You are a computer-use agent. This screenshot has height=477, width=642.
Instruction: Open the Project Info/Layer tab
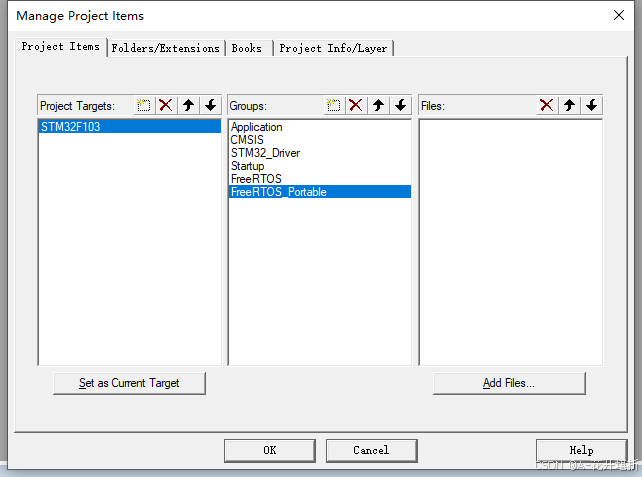[x=333, y=48]
